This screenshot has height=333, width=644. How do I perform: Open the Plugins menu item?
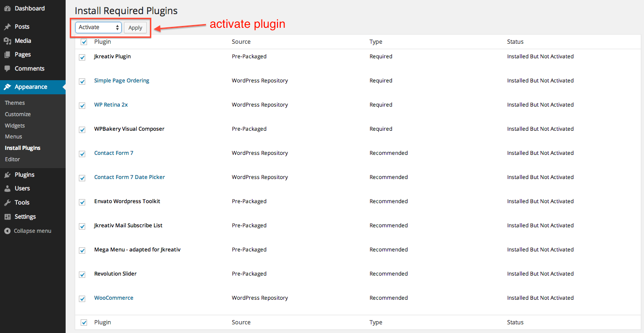click(25, 174)
